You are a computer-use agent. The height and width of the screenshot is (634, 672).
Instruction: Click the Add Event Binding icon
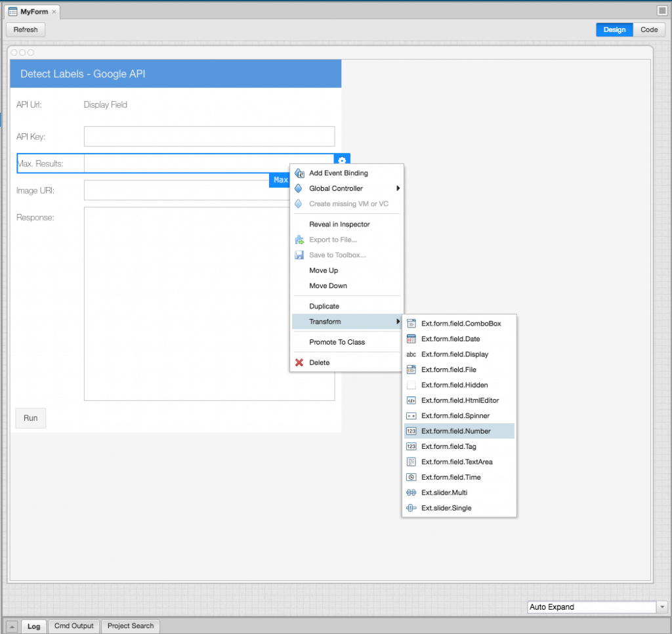coord(299,173)
